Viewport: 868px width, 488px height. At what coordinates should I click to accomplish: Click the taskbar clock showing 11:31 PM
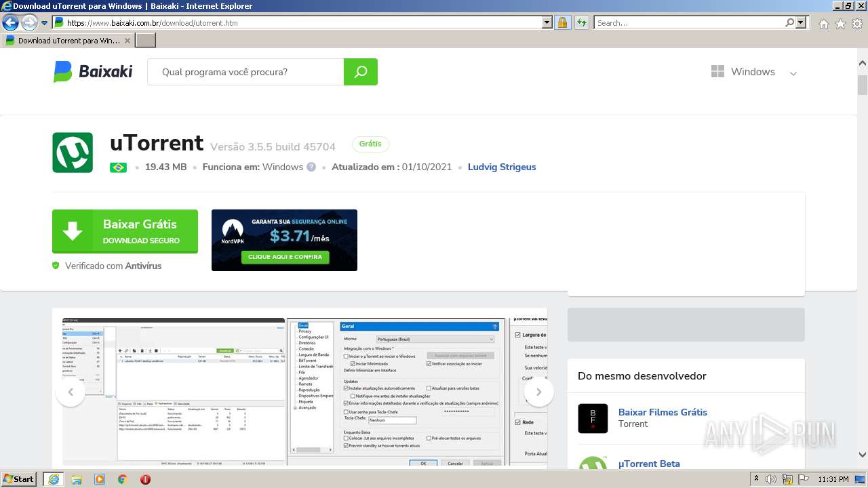point(833,479)
